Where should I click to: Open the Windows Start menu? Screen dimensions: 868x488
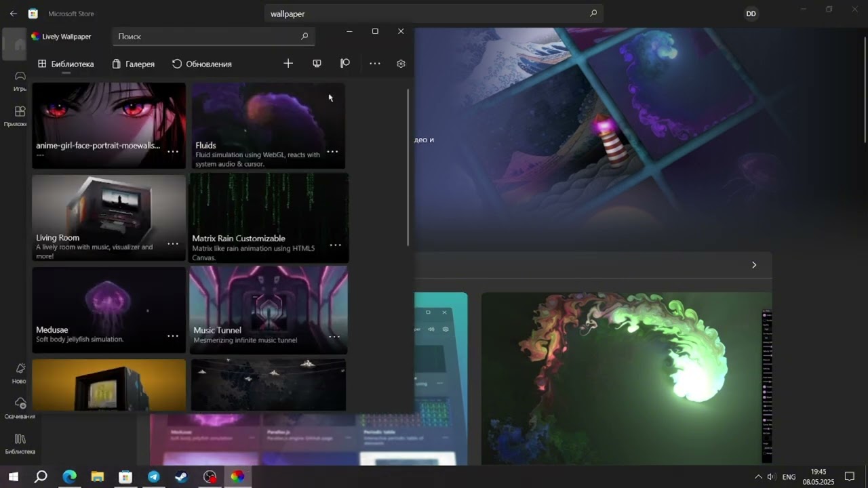(x=13, y=476)
